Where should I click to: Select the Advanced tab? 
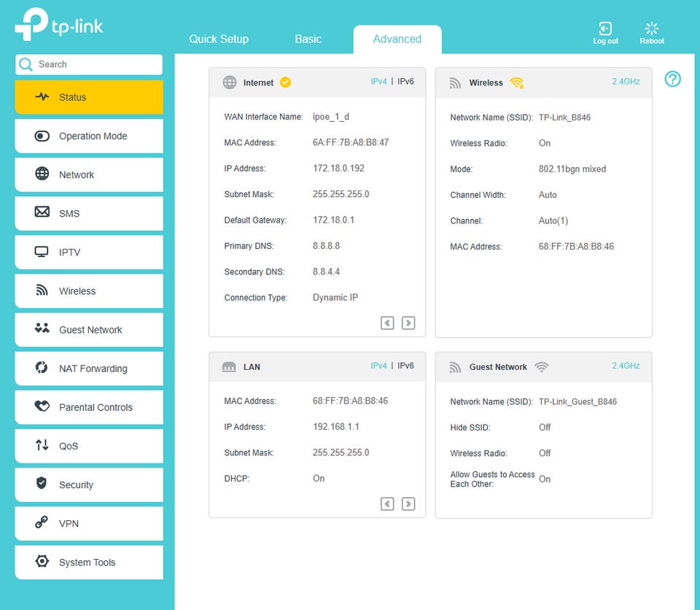(x=397, y=39)
